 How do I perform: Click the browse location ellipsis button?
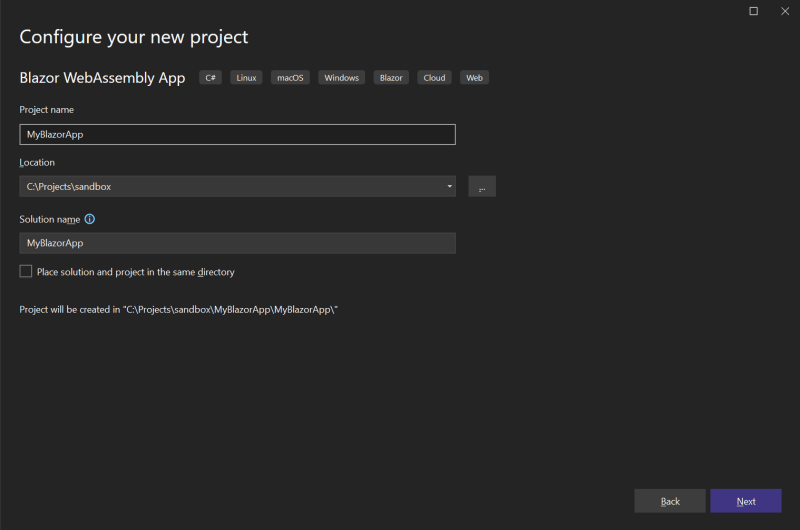[482, 186]
